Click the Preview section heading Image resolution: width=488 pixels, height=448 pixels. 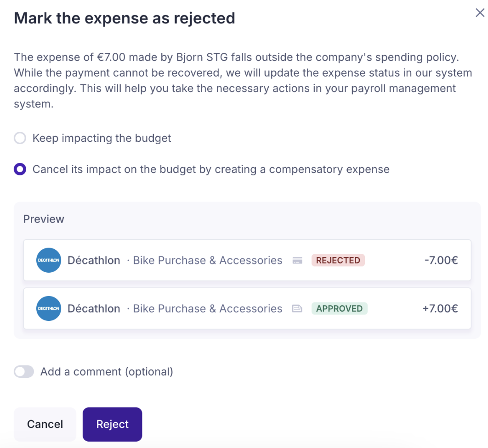44,219
